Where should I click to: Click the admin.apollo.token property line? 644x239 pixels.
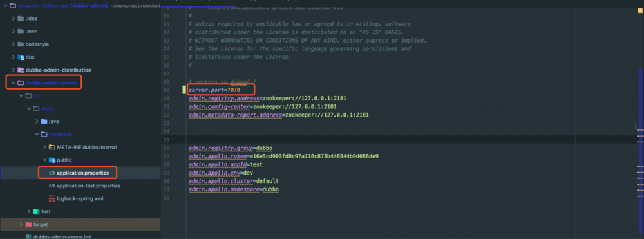[x=283, y=156]
